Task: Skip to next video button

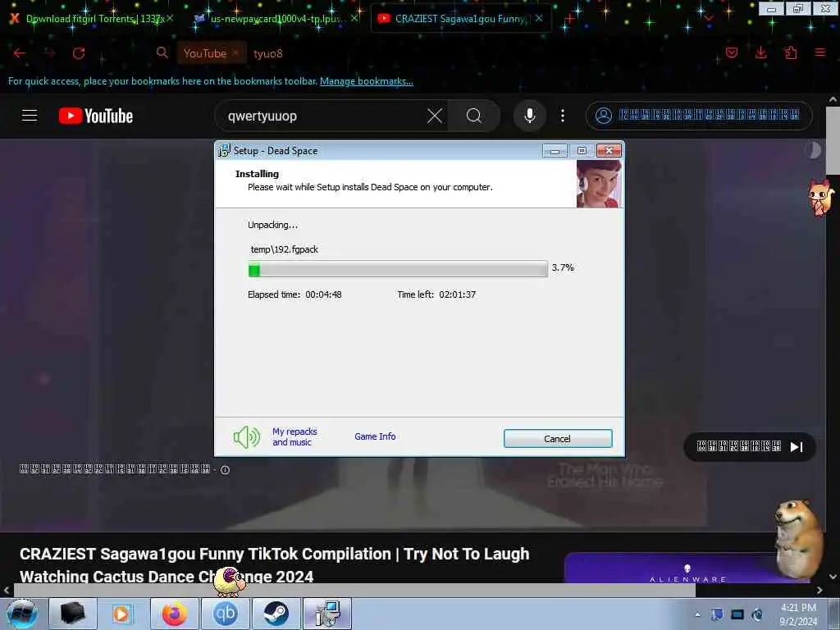Action: point(796,447)
